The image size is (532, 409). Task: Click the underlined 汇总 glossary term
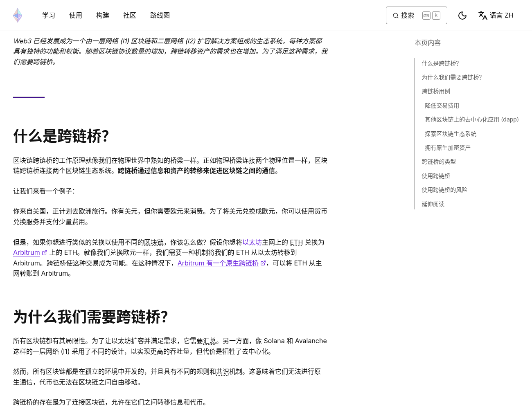click(210, 341)
